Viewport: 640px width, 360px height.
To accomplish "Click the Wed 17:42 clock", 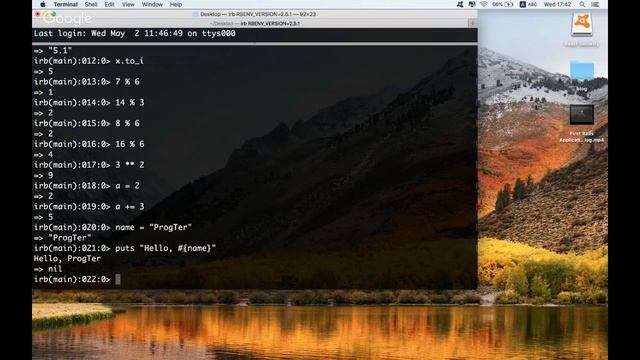I will [x=557, y=4].
